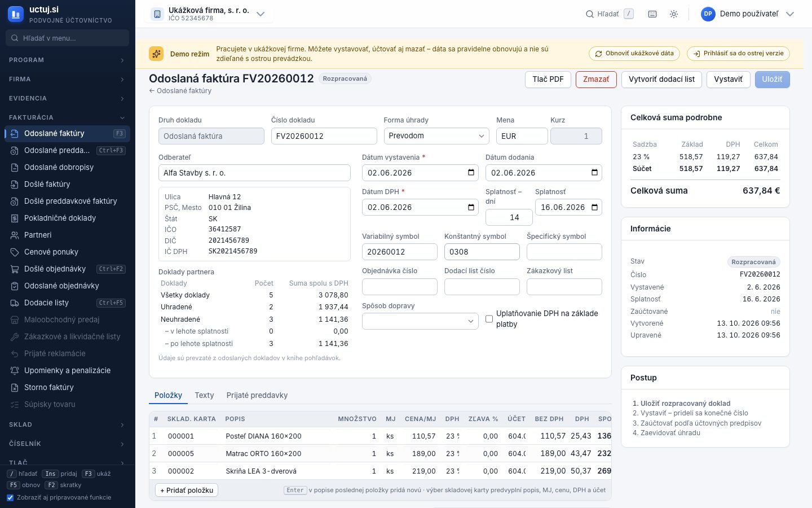Click Vytvoriť dodací list button
The image size is (812, 508).
pyautogui.click(x=661, y=80)
